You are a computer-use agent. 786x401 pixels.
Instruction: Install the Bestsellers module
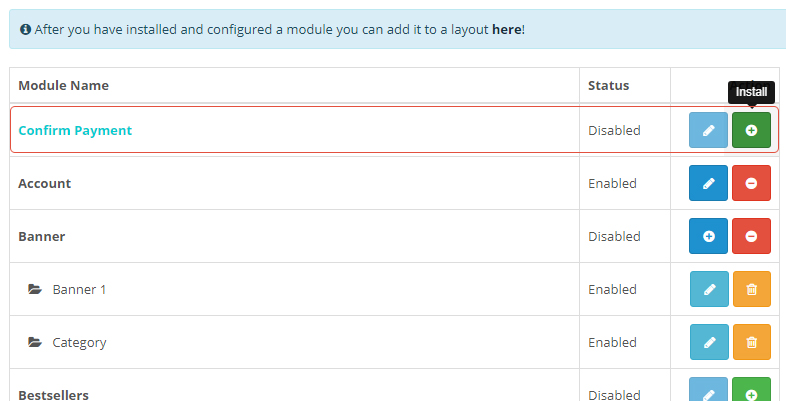click(x=751, y=392)
